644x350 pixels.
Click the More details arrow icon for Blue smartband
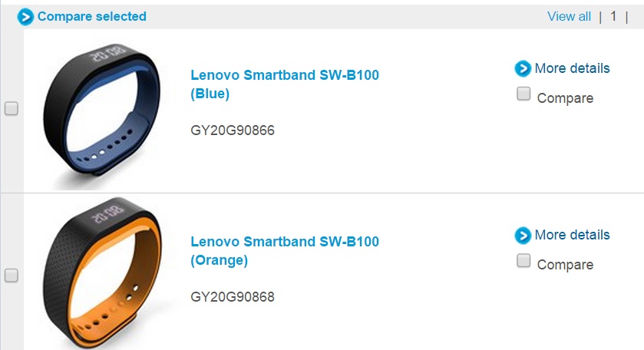[523, 69]
